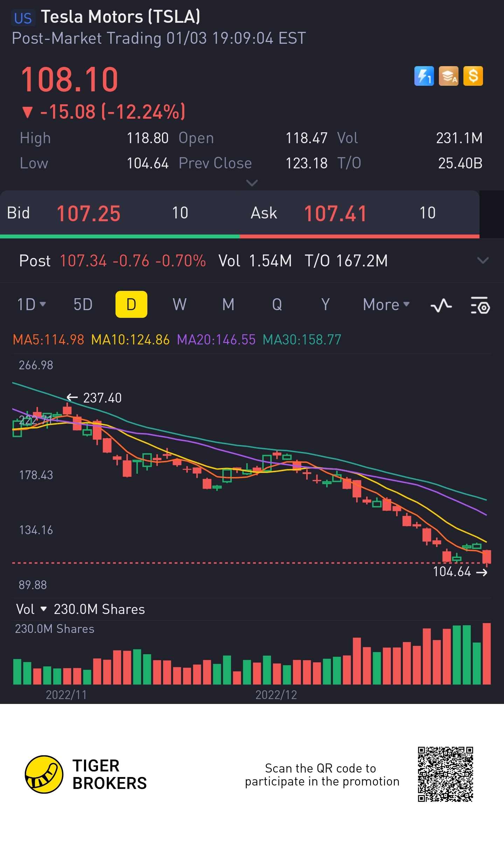Image resolution: width=504 pixels, height=845 pixels.
Task: Tap the MA10:124.86 indicator label
Action: pos(130,340)
